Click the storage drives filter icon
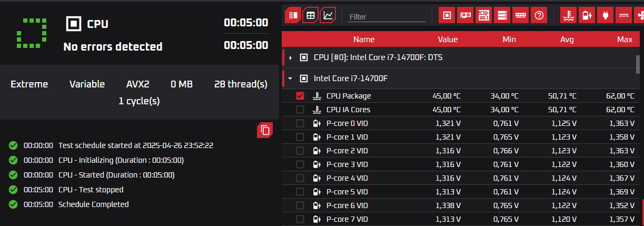Screen dimensions: 644x226 502,15
